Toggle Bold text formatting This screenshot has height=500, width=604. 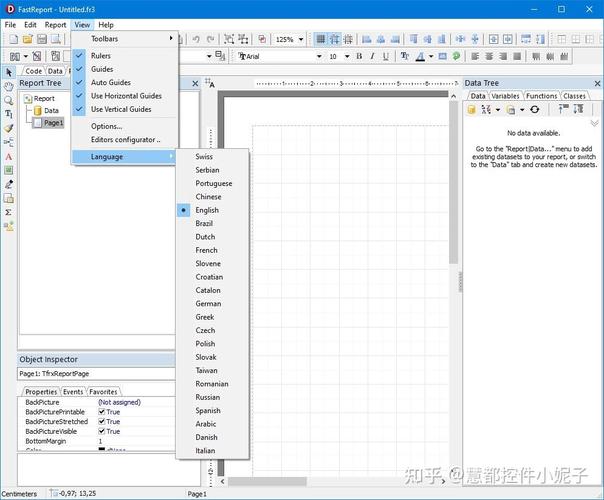[358, 56]
